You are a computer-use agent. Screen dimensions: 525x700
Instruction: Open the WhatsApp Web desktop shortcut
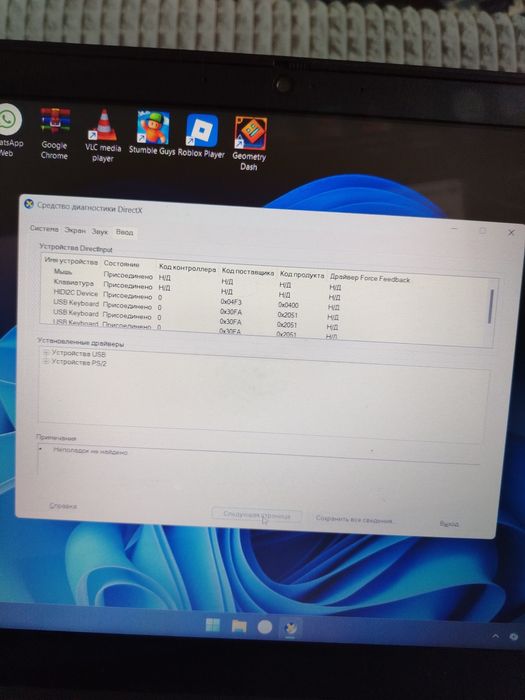(x=8, y=129)
